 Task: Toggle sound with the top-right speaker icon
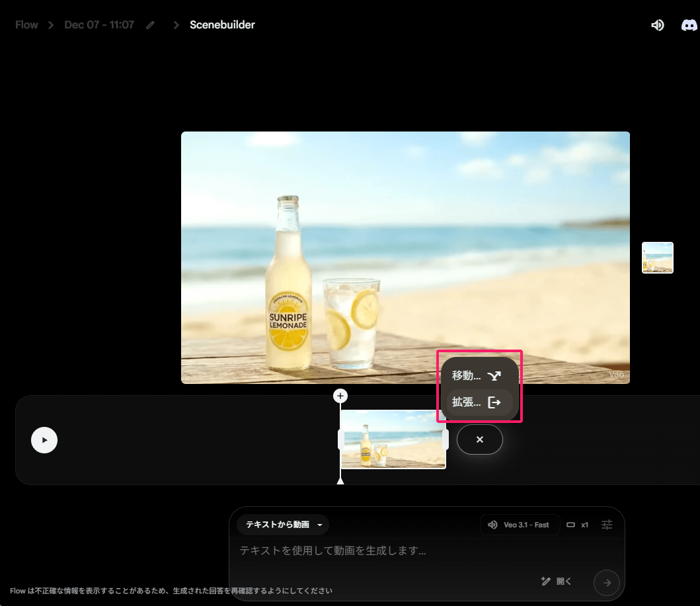coord(657,25)
